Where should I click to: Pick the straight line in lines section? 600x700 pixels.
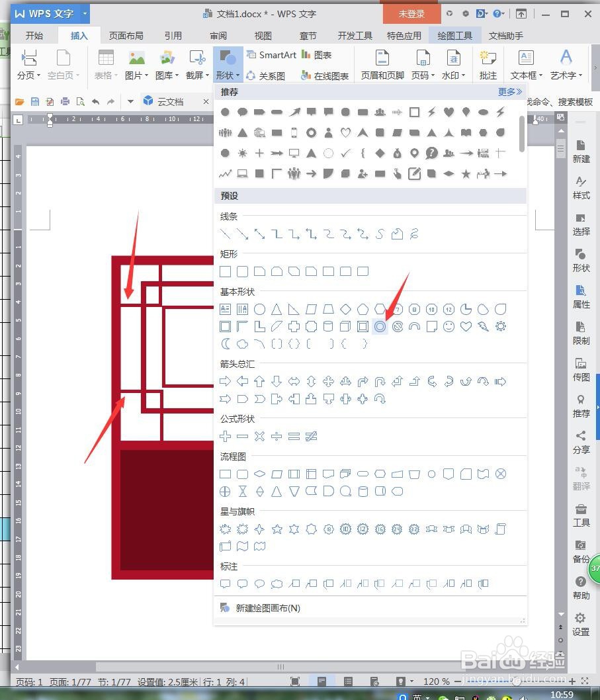[x=226, y=234]
